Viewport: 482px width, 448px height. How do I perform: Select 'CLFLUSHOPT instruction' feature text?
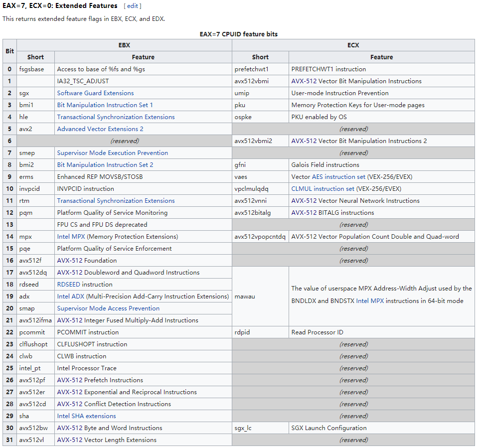pyautogui.click(x=92, y=344)
